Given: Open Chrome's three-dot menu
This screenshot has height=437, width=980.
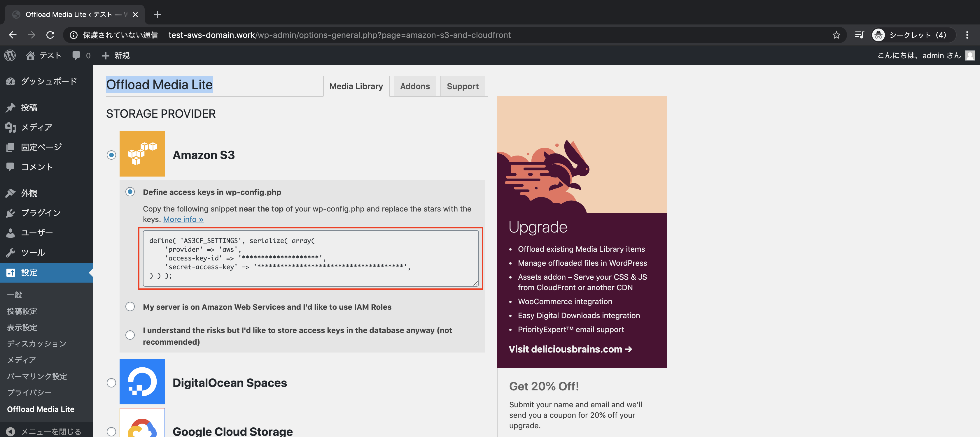Looking at the screenshot, I should (967, 35).
